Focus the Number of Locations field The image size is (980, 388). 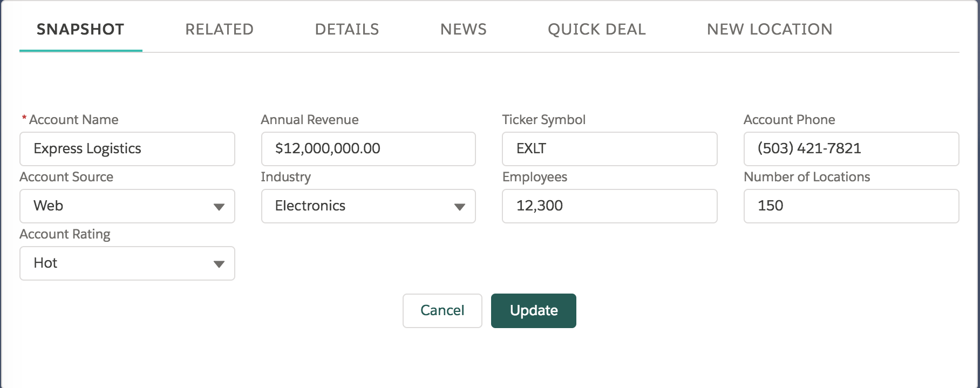[x=851, y=206]
